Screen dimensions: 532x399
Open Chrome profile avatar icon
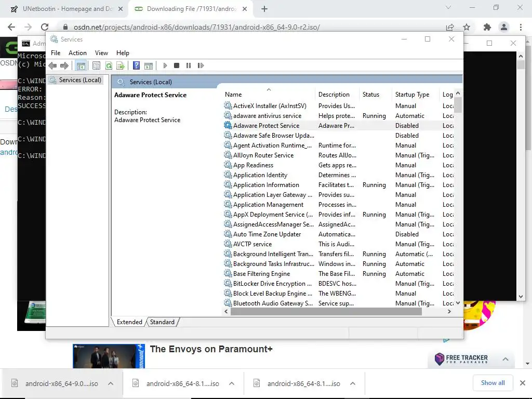click(504, 27)
